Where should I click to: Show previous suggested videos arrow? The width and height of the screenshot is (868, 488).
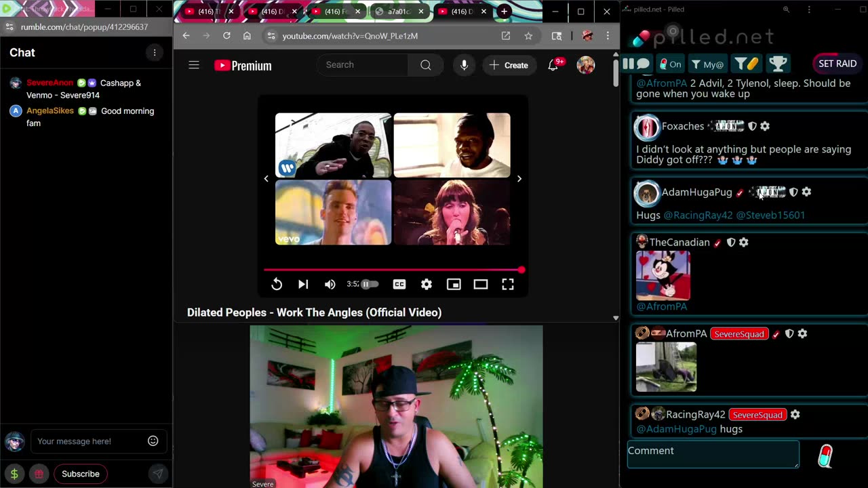[266, 179]
